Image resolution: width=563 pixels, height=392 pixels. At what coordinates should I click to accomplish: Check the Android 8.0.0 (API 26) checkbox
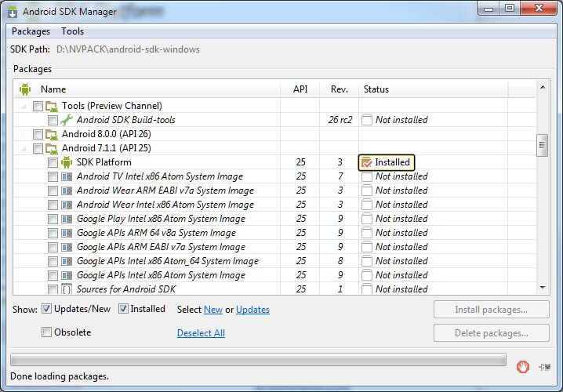pyautogui.click(x=38, y=135)
